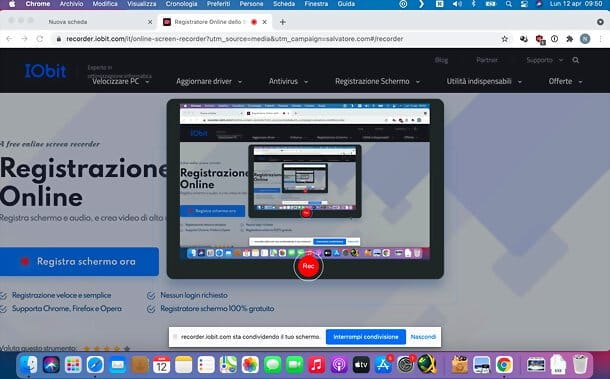Open App Store from the dock
The width and height of the screenshot is (610, 379).
[x=383, y=365]
